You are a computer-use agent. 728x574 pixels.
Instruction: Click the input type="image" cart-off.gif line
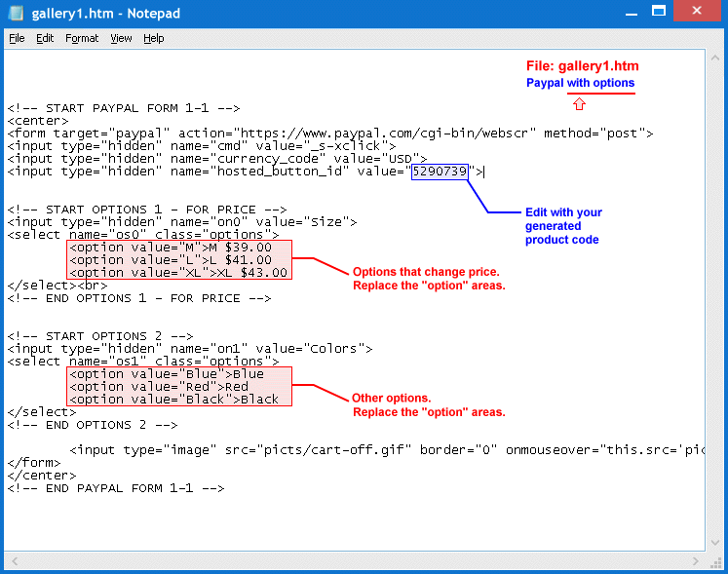[x=387, y=450]
